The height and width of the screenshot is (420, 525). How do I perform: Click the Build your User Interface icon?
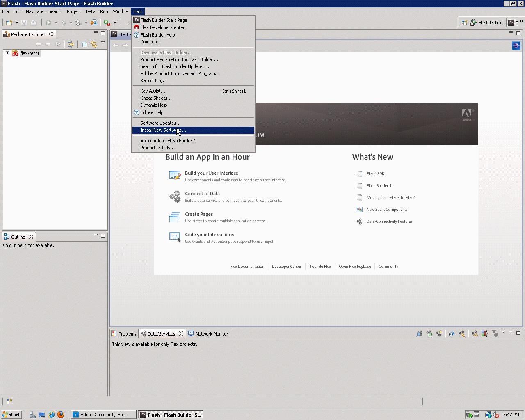point(175,176)
